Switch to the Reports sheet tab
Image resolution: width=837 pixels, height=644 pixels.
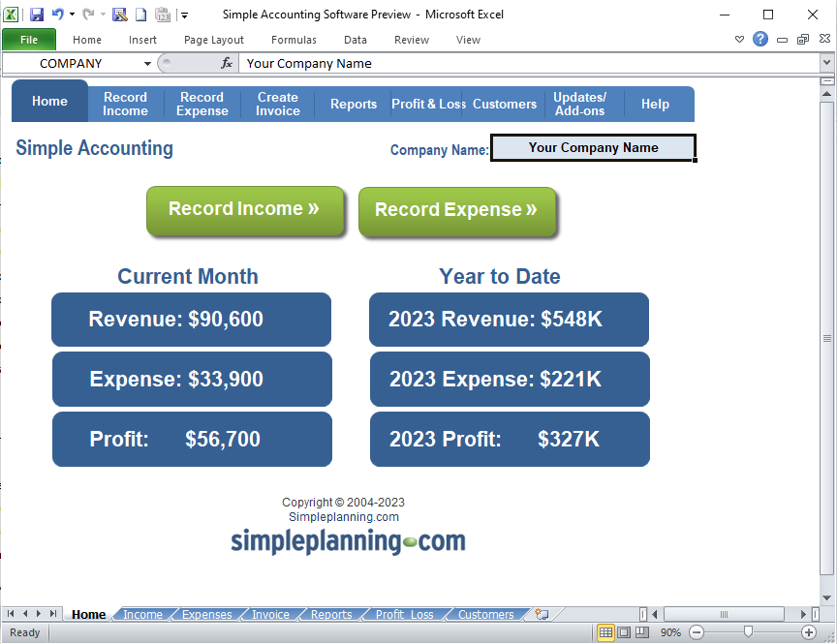331,614
